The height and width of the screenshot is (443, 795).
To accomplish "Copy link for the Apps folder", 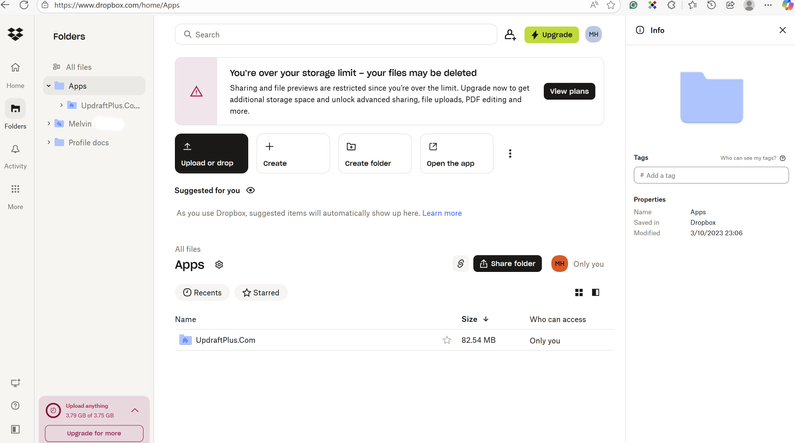I will 460,264.
